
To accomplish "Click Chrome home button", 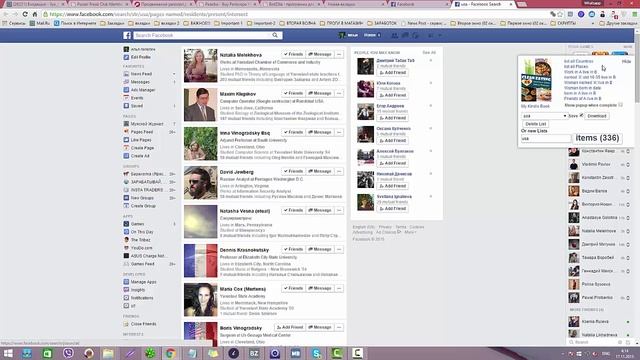I will click(35, 14).
